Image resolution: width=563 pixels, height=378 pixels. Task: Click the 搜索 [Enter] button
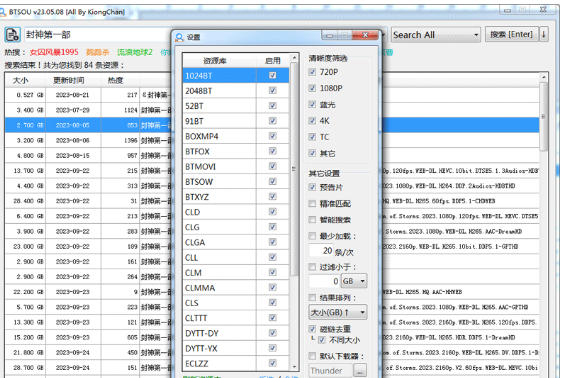point(512,34)
